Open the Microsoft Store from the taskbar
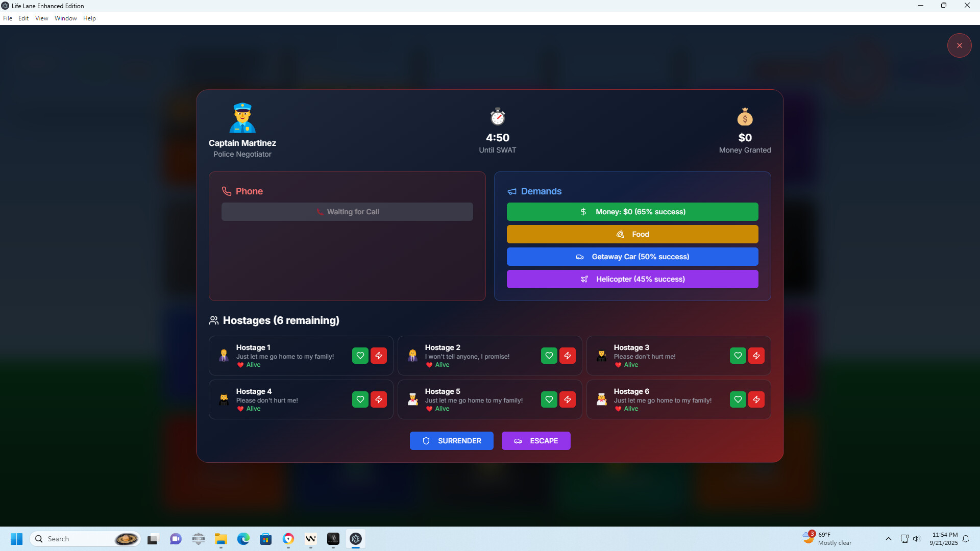The width and height of the screenshot is (980, 551). click(x=266, y=539)
